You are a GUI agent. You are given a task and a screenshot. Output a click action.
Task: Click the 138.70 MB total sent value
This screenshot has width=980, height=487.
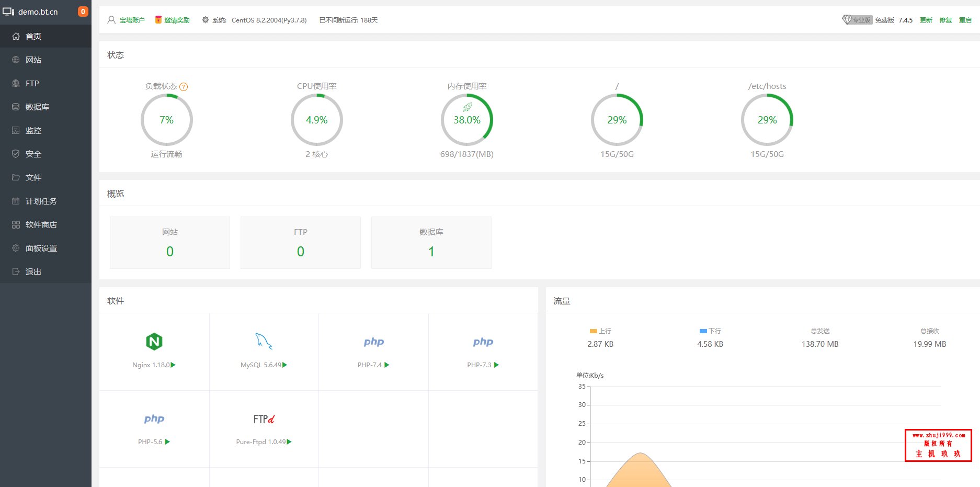820,344
